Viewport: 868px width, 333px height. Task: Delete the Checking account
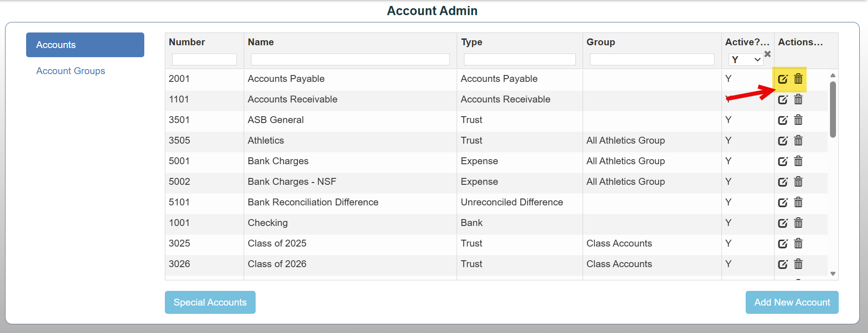point(798,223)
